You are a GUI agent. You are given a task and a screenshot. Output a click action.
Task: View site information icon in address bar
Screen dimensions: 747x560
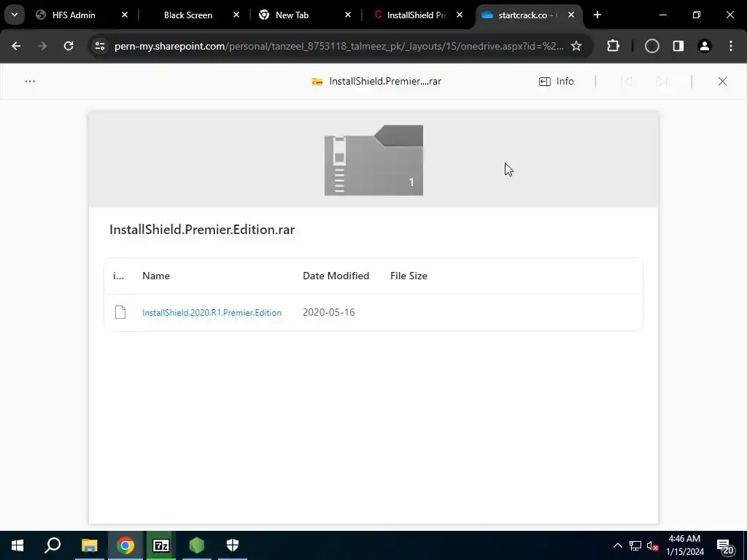coord(99,46)
